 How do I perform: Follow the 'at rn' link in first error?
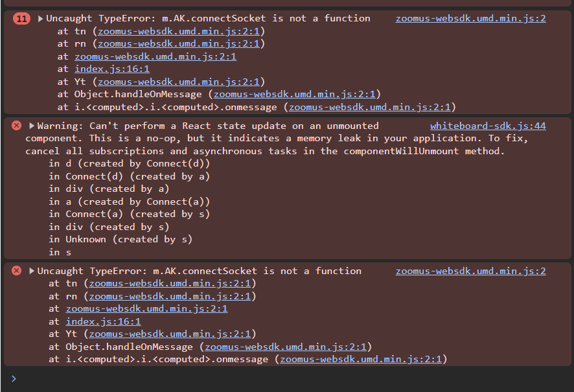179,43
